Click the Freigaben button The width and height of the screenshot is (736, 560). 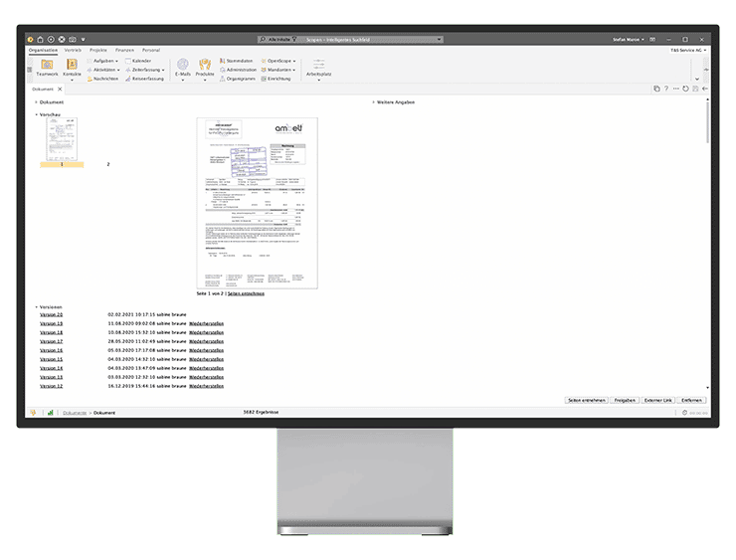(625, 401)
